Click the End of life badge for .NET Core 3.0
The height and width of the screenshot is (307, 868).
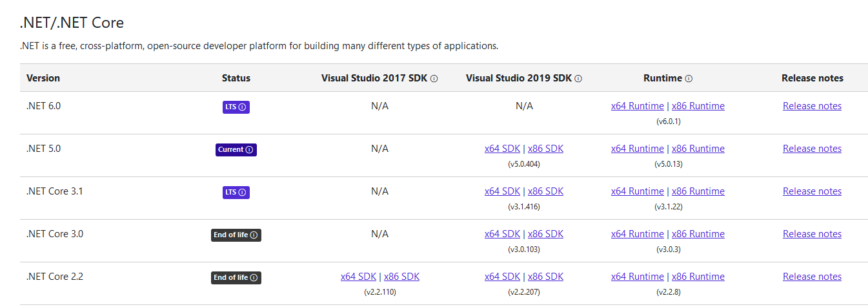236,235
